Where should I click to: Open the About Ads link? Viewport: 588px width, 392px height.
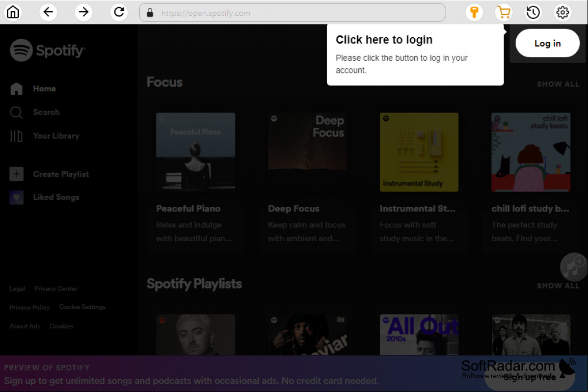coord(25,326)
